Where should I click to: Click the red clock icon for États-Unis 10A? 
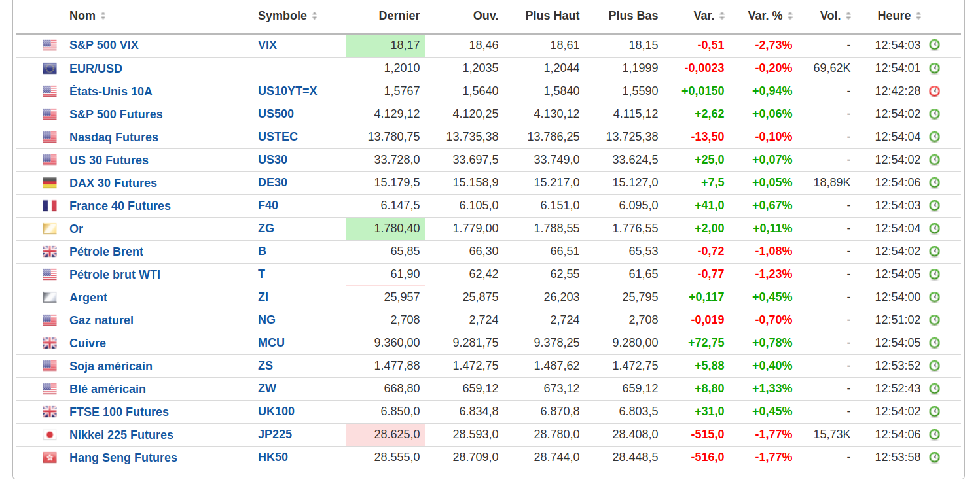[x=934, y=92]
